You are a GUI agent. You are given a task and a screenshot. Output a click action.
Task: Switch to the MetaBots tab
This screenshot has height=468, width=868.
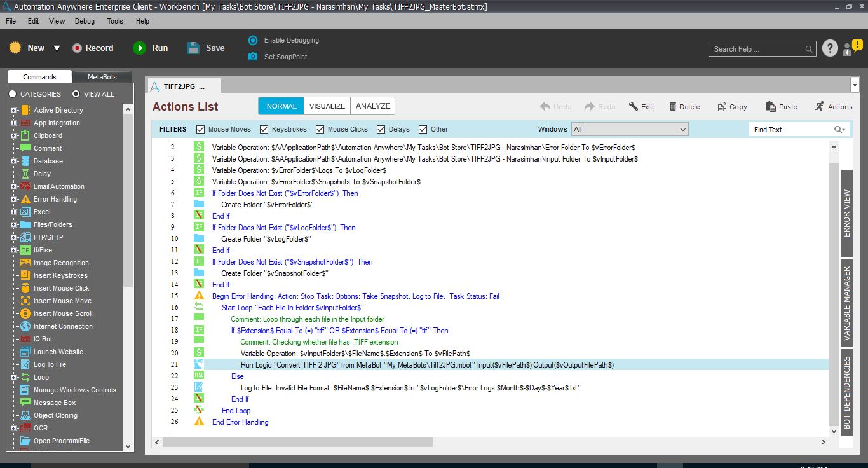(102, 77)
